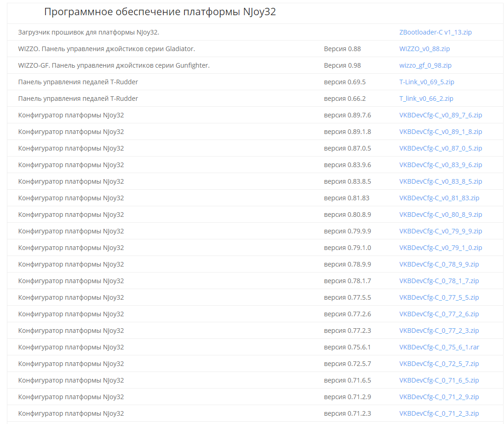Click 'версия 0.89.7.6' cell
The image size is (504, 424).
coord(347,115)
